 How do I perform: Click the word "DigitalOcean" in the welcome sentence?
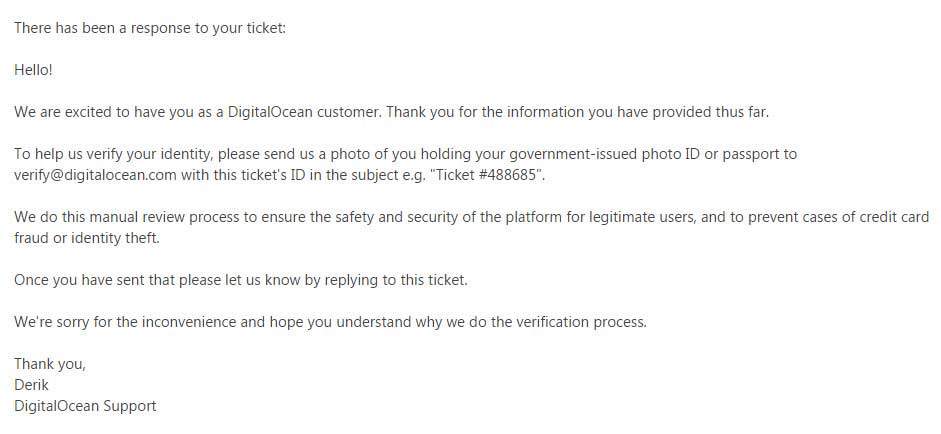click(x=270, y=112)
